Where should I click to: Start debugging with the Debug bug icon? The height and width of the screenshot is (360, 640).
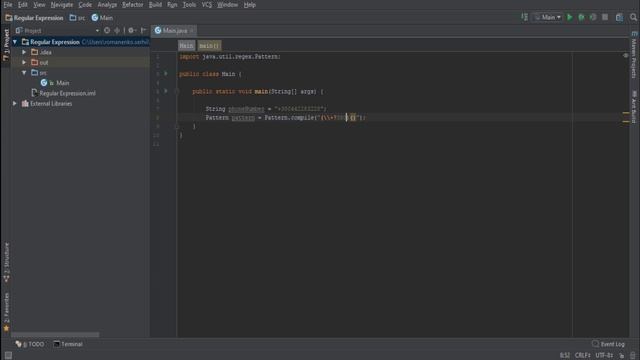[x=581, y=17]
